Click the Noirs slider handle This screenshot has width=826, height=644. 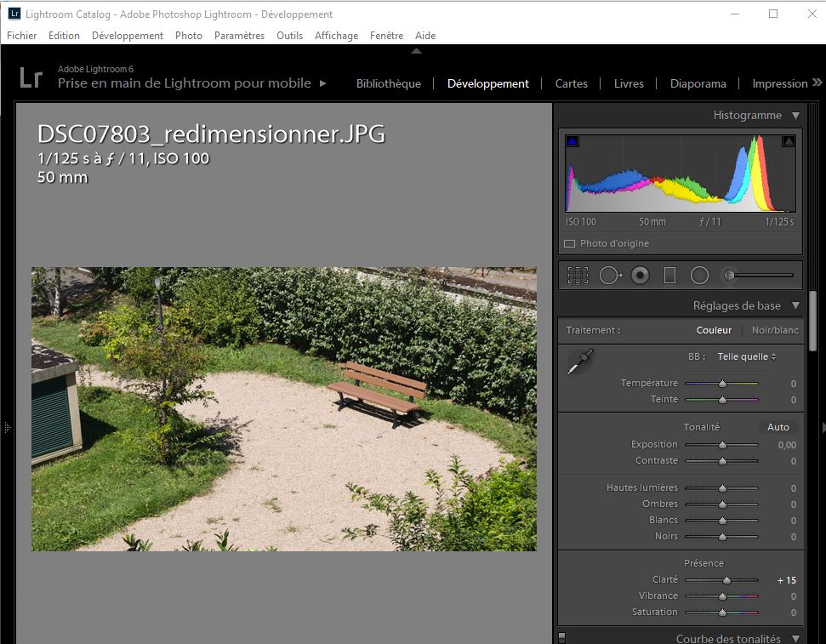click(x=723, y=537)
